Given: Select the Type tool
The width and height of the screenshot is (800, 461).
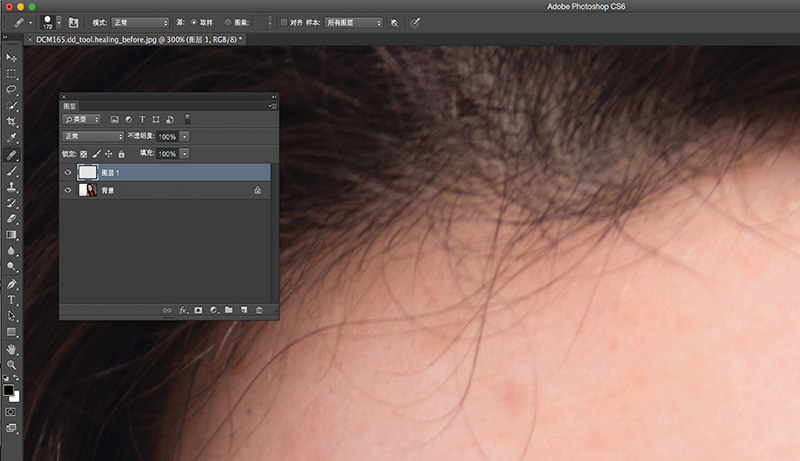Looking at the screenshot, I should [11, 299].
